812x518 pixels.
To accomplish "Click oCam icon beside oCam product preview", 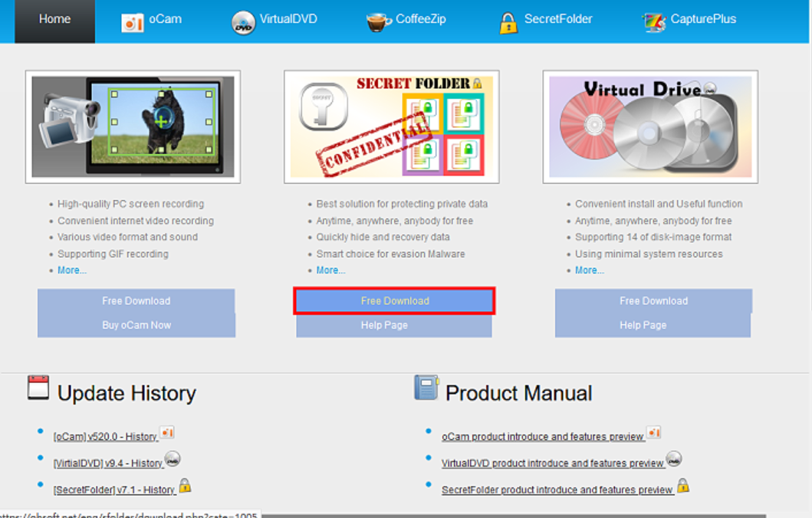I will coord(653,433).
